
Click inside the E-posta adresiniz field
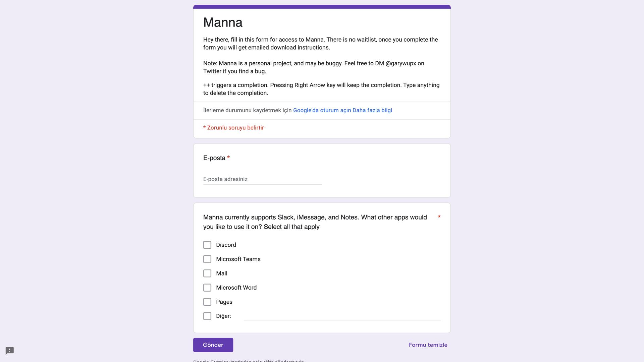(262, 179)
